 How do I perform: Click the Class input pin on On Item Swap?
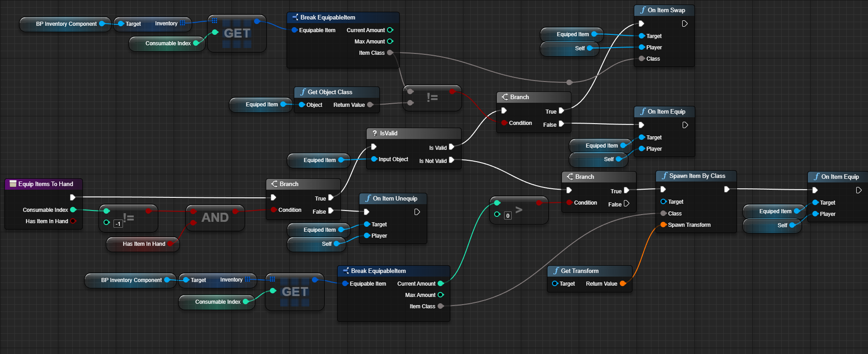pyautogui.click(x=642, y=59)
